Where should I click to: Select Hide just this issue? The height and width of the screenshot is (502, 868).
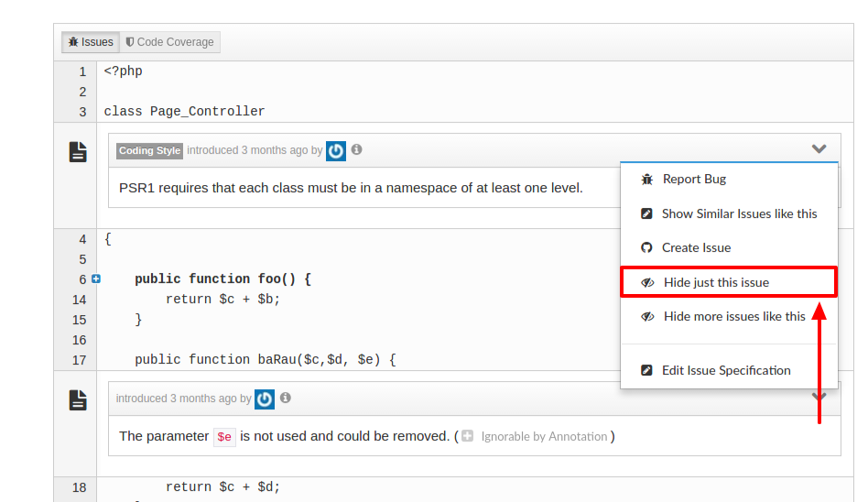coord(729,282)
